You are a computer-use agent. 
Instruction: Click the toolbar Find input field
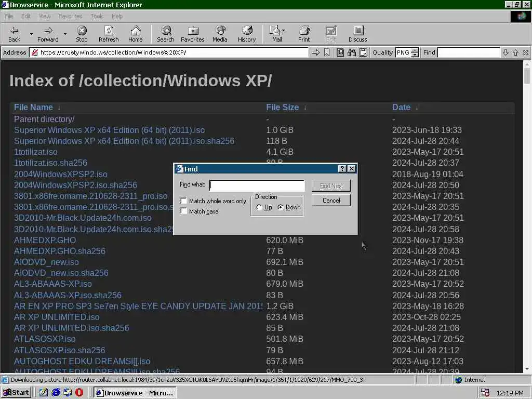tap(469, 52)
